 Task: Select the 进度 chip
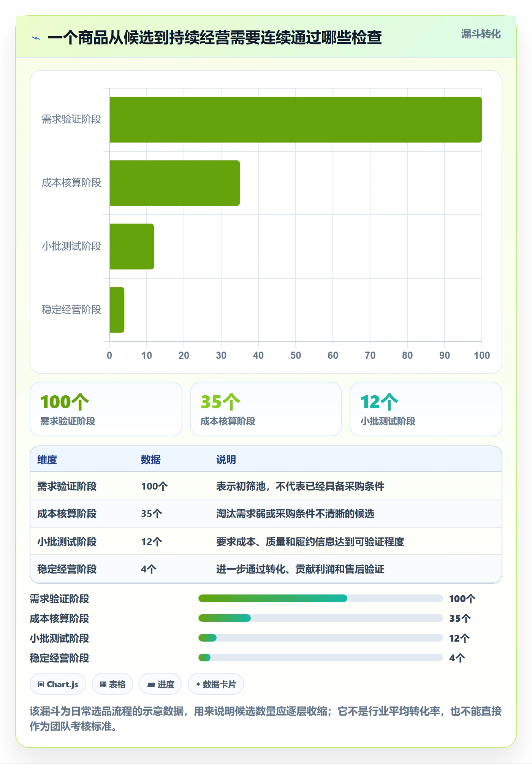click(x=160, y=684)
